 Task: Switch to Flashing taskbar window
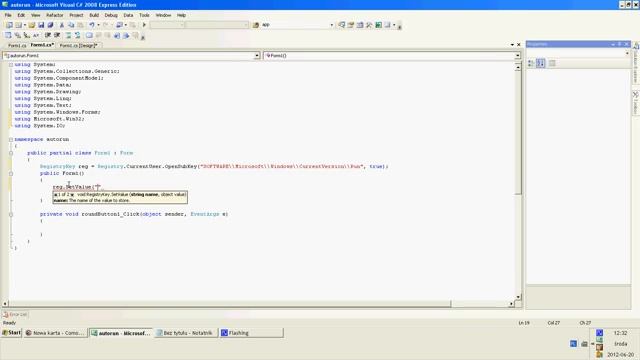[x=251, y=333]
